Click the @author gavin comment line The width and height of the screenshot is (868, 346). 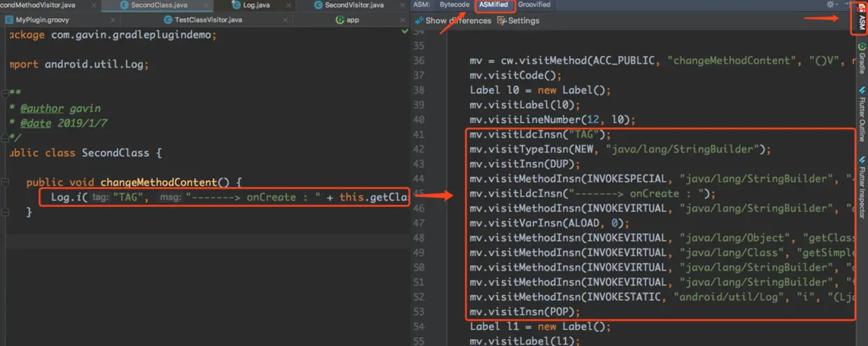click(x=56, y=108)
